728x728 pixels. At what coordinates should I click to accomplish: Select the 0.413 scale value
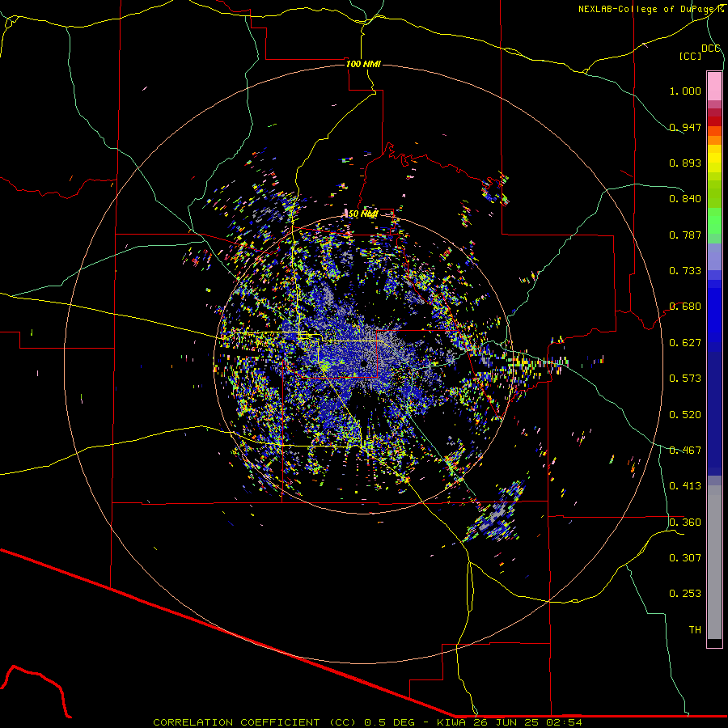[685, 486]
